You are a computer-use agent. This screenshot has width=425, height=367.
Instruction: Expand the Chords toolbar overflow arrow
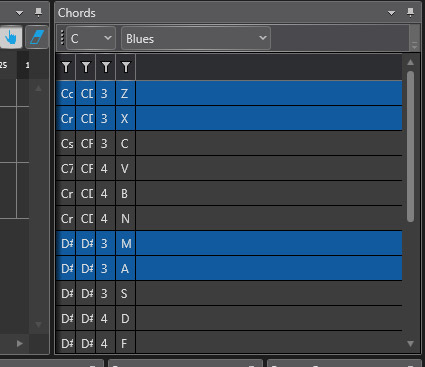(414, 44)
